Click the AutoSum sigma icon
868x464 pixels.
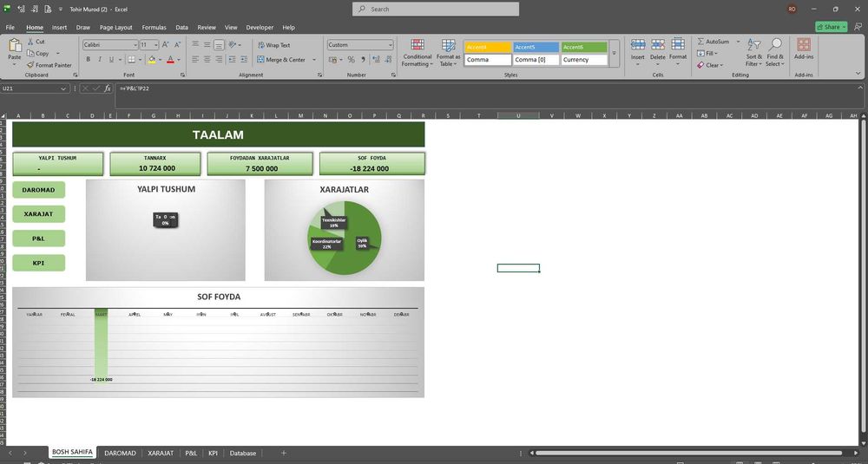[x=700, y=42]
